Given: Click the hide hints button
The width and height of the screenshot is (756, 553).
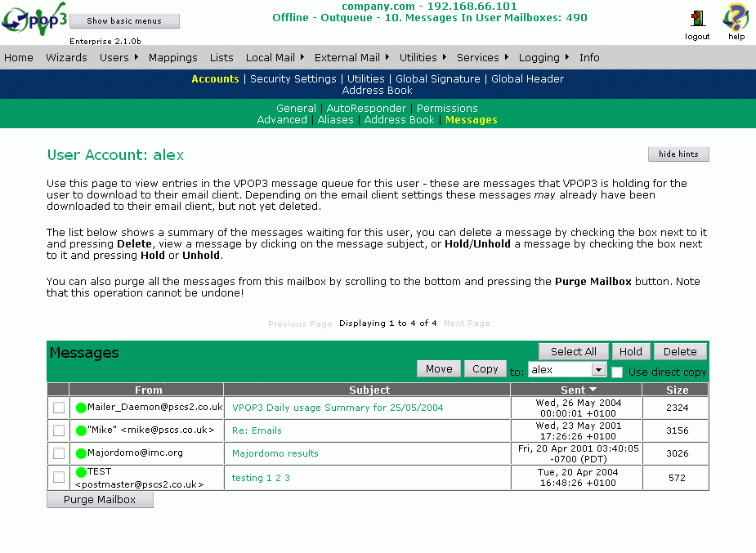Looking at the screenshot, I should 678,154.
